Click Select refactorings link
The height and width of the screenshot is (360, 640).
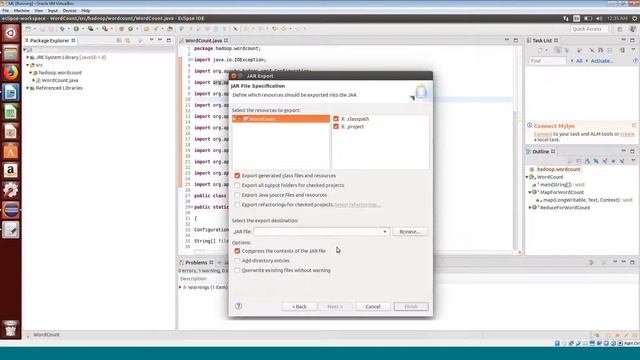pyautogui.click(x=358, y=204)
